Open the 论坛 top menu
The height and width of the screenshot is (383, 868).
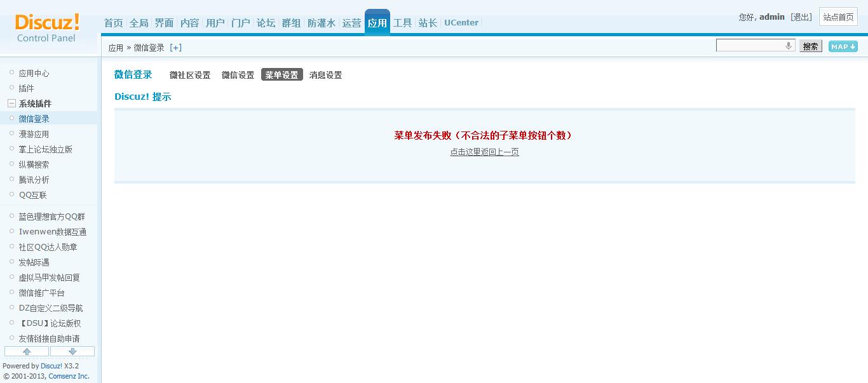pyautogui.click(x=266, y=23)
